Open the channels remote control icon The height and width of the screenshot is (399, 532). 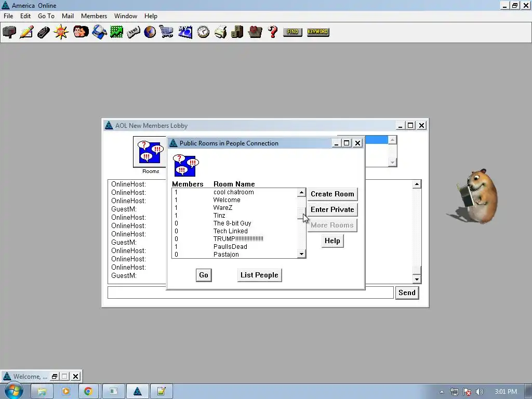[x=44, y=32]
